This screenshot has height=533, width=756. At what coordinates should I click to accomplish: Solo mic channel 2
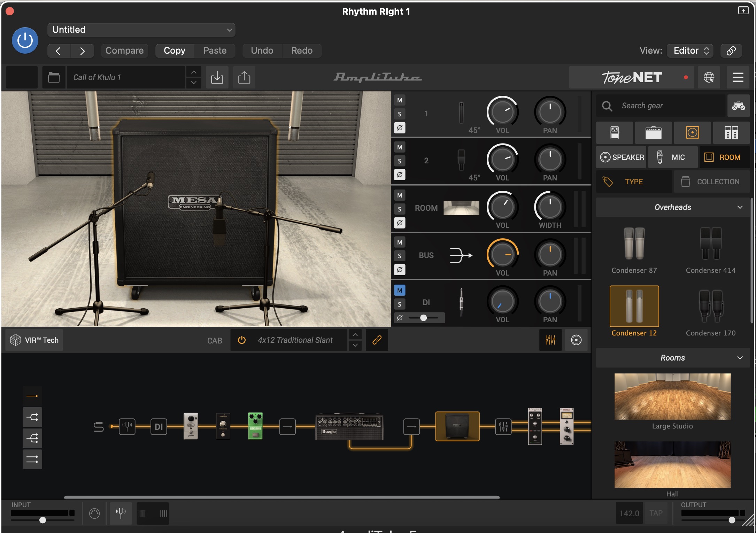tap(400, 161)
